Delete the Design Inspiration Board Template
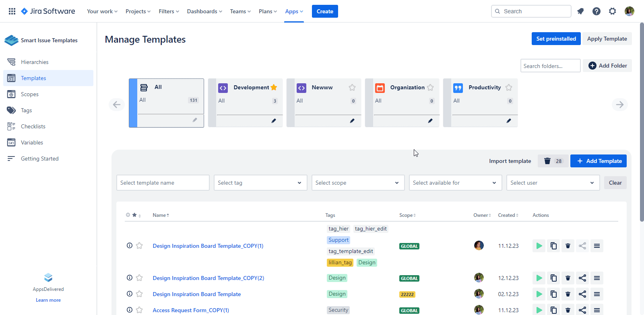Viewport: 644px width, 315px height. pyautogui.click(x=568, y=294)
